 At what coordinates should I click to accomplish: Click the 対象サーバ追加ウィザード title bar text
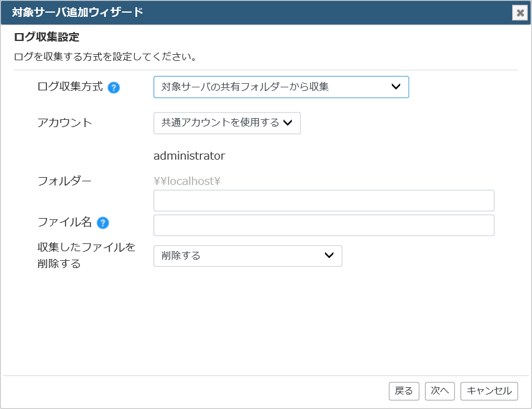point(78,12)
